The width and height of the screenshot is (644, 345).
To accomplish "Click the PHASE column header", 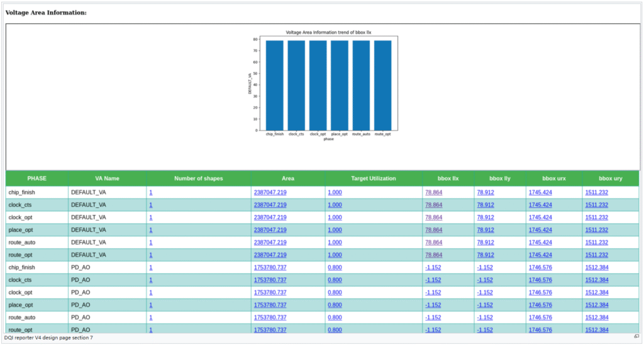I will click(37, 178).
